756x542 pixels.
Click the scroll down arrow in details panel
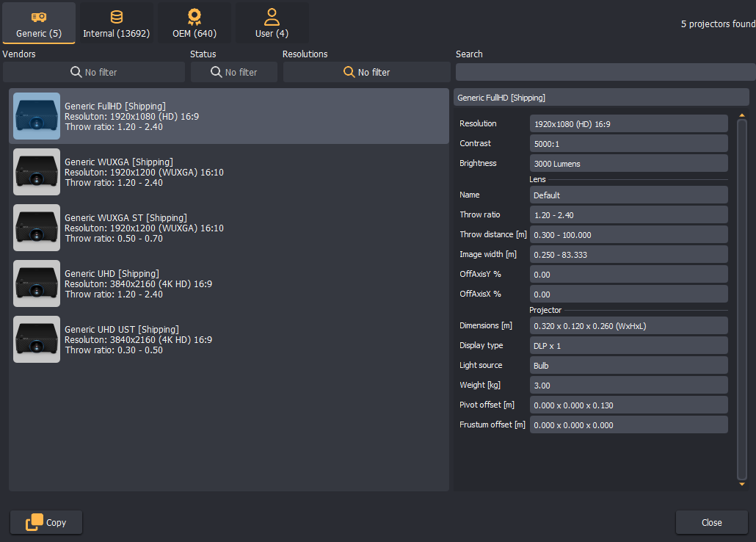pyautogui.click(x=742, y=484)
